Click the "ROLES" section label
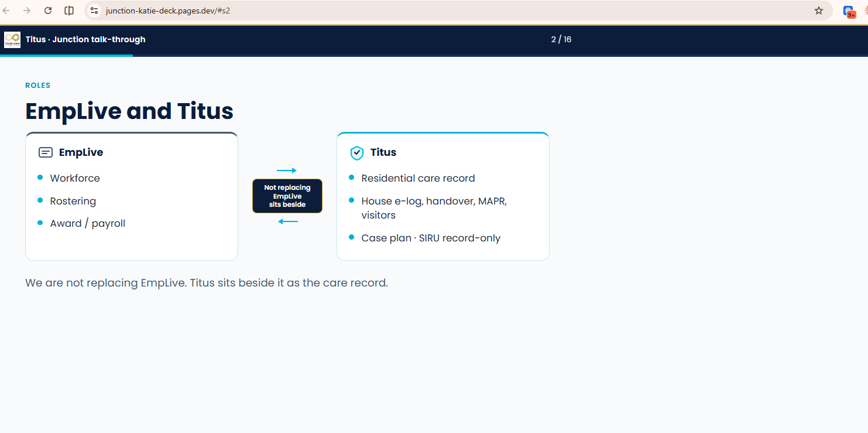This screenshot has width=868, height=433. point(38,86)
